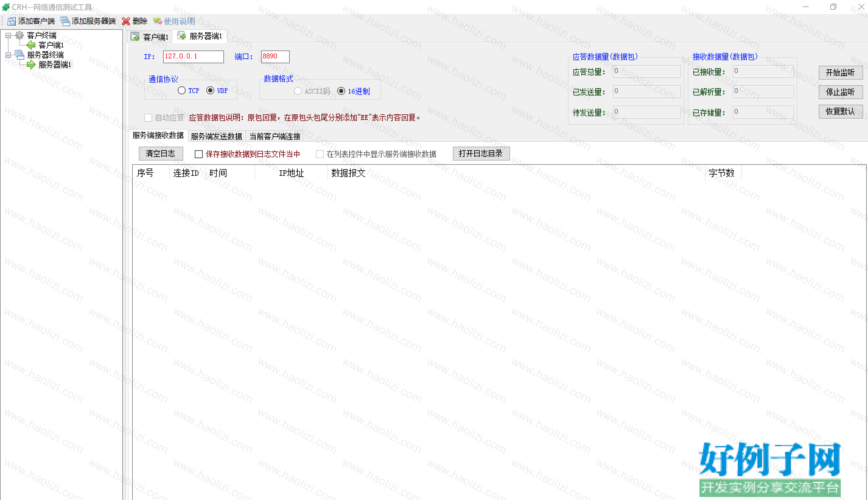The height and width of the screenshot is (500, 868).
Task: Click the 添加客户端 toolbar label
Action: (37, 21)
